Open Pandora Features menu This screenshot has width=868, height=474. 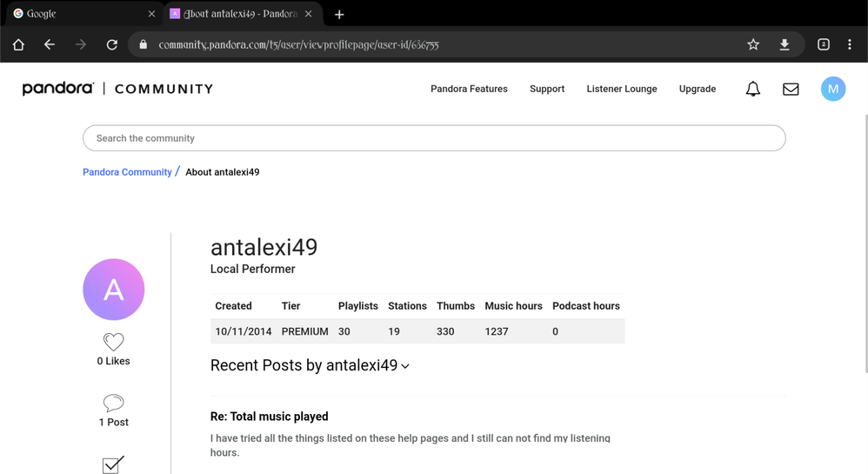(x=469, y=89)
